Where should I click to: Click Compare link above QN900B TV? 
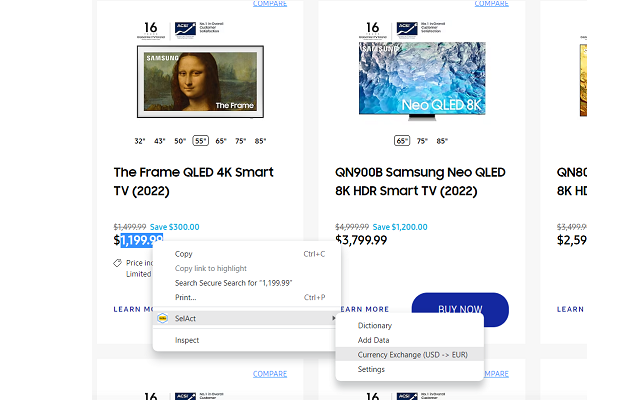491,4
